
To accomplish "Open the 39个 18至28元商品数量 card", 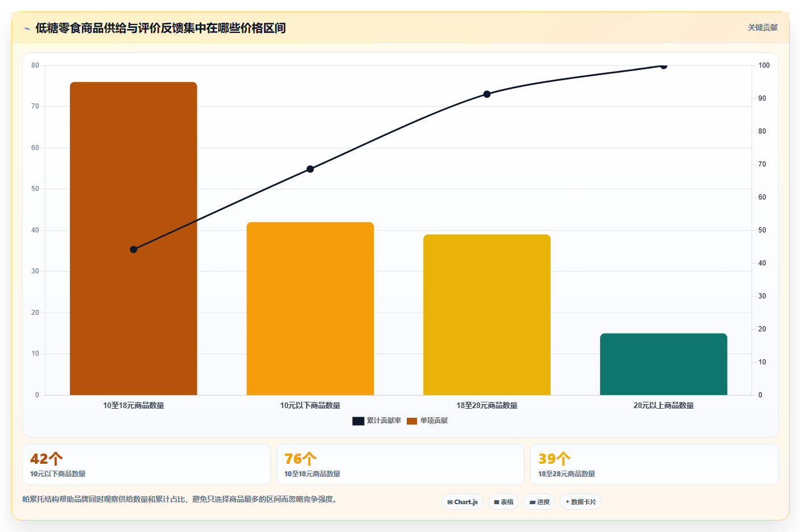I will point(654,464).
